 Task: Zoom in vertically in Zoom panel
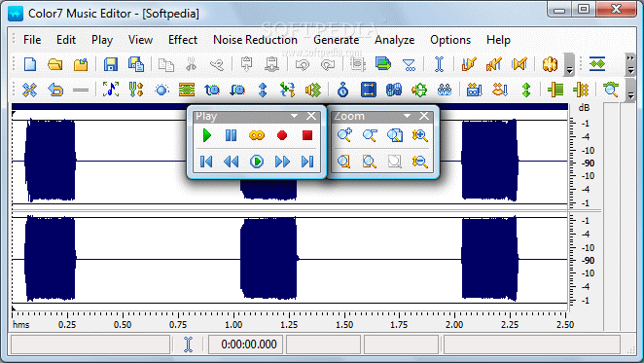[x=419, y=135]
